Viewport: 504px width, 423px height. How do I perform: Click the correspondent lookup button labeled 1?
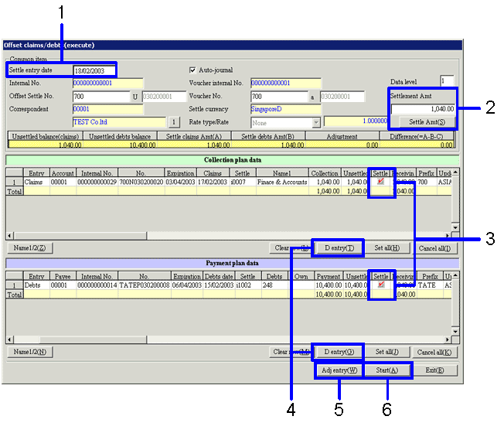coord(174,122)
